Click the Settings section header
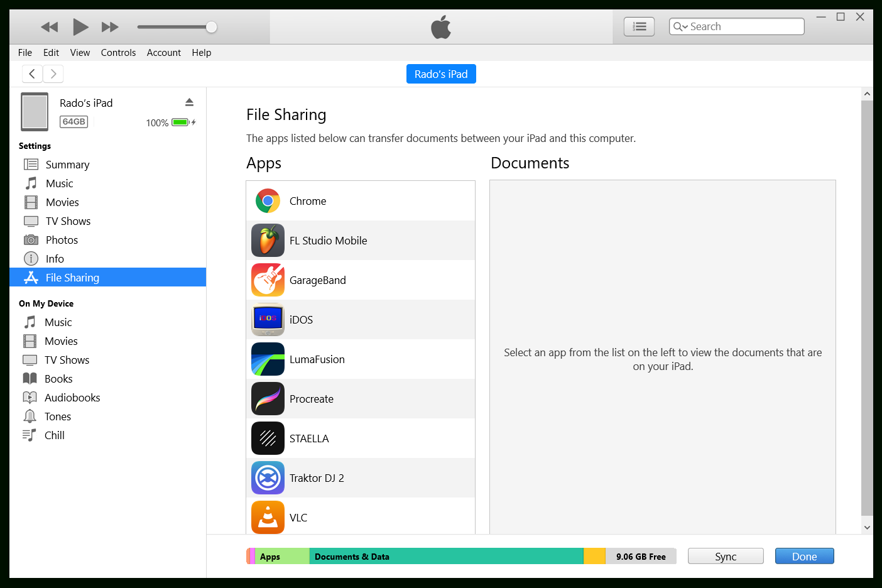This screenshot has width=882, height=588. [x=35, y=146]
